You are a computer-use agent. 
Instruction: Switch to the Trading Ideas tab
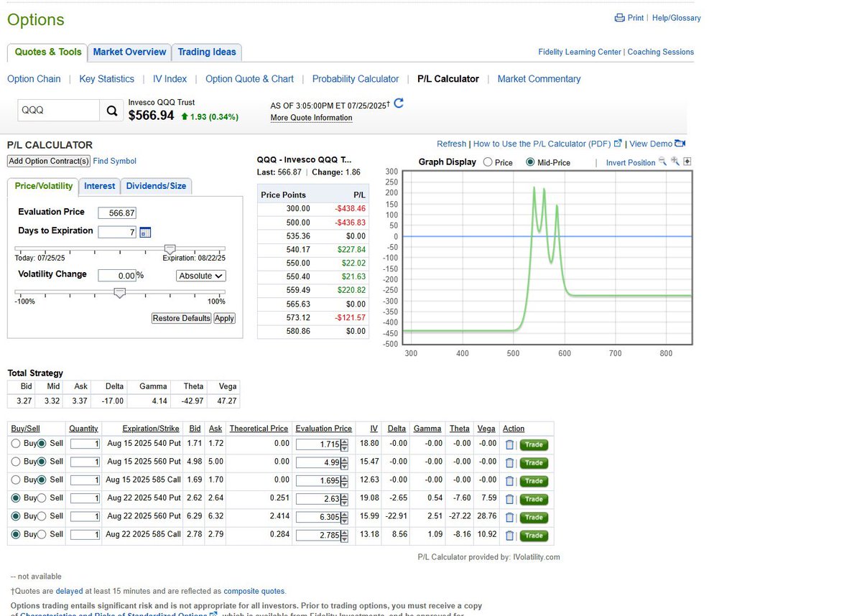pyautogui.click(x=207, y=52)
